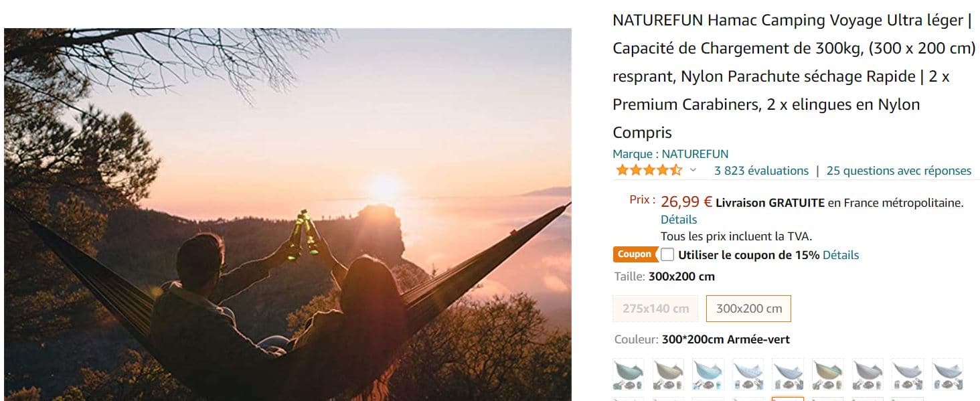
Task: Click the orange Coupon badge
Action: pos(634,254)
